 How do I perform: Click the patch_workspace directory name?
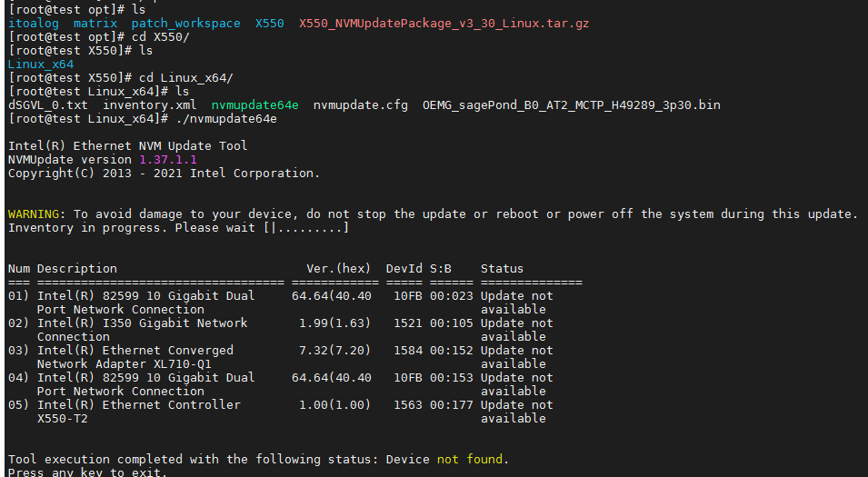pyautogui.click(x=185, y=23)
